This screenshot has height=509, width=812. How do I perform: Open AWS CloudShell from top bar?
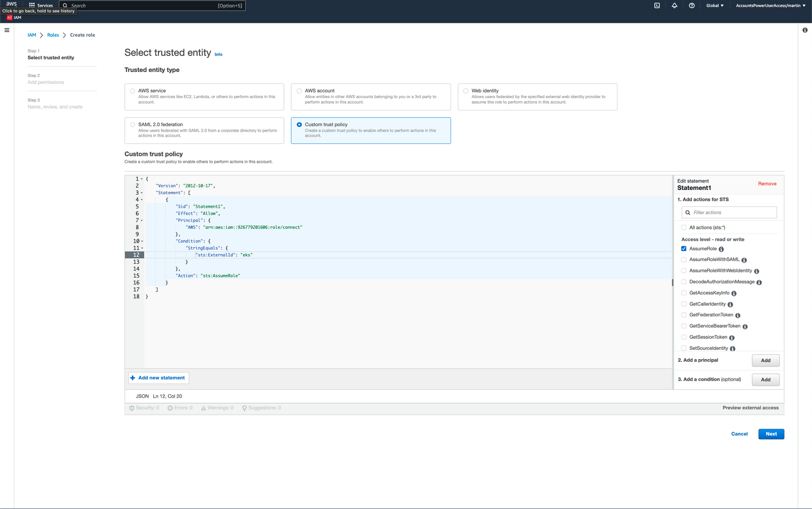pos(657,6)
